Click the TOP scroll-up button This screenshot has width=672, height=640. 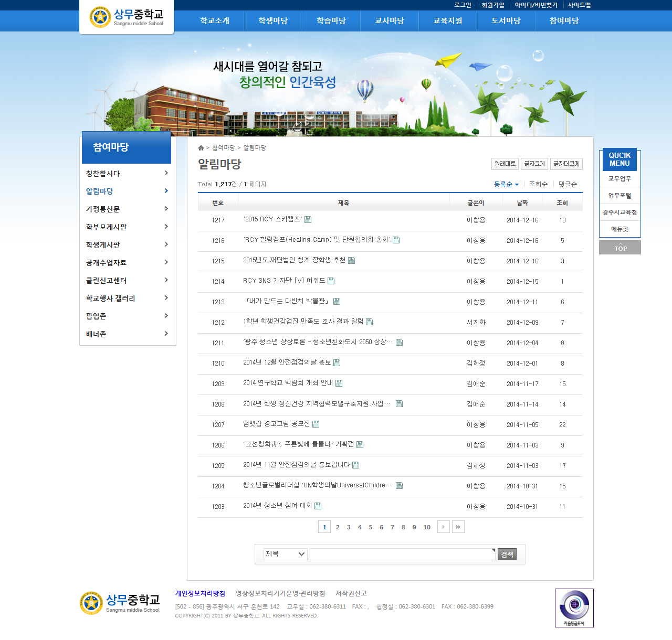click(619, 247)
